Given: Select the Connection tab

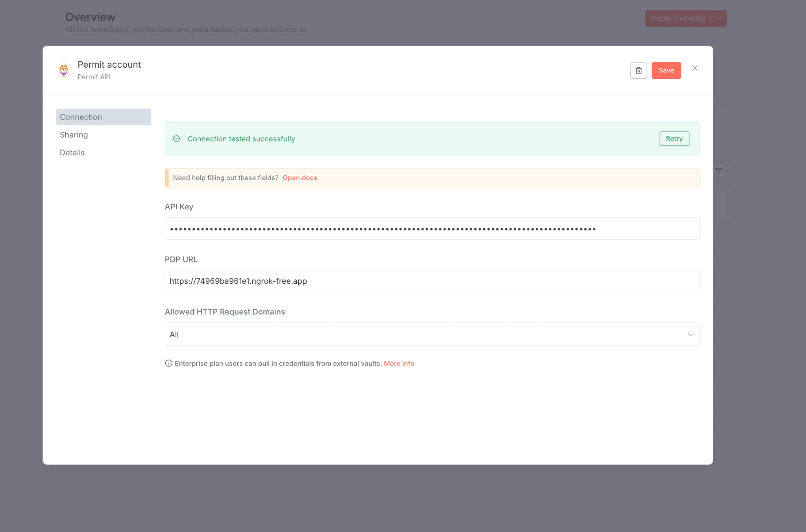Looking at the screenshot, I should coord(104,117).
